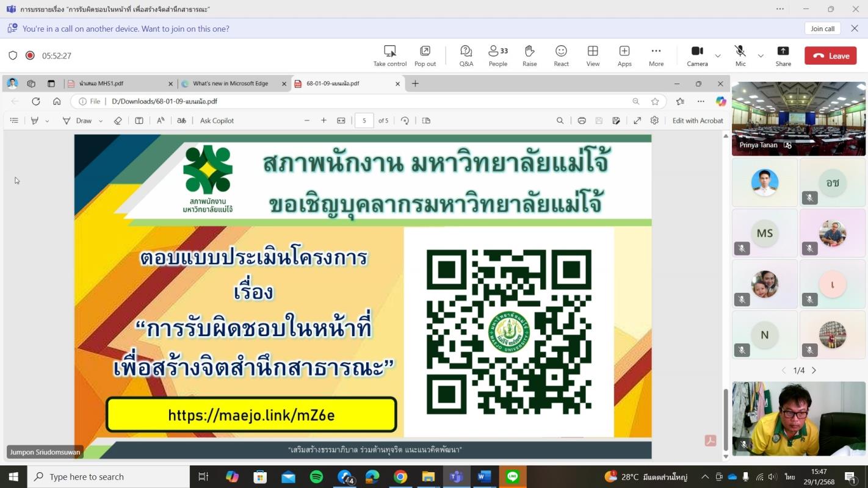Viewport: 868px width, 488px height.
Task: Dismiss the 'call on another device' banner
Action: [x=855, y=29]
